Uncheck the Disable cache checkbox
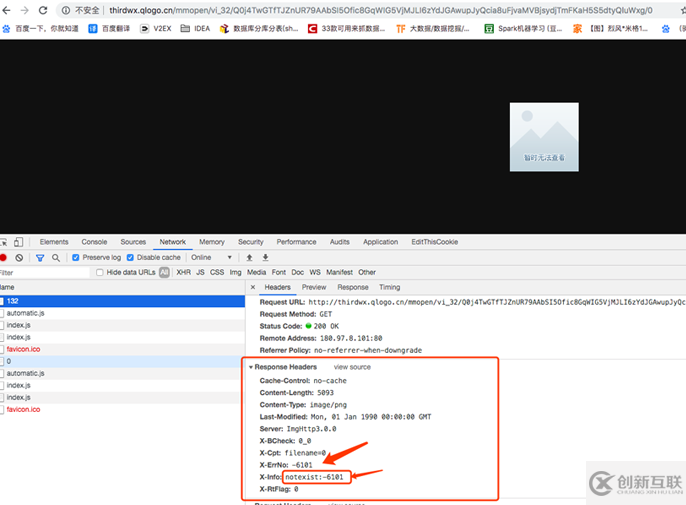Viewport: 686px width, 505px height. coord(130,258)
